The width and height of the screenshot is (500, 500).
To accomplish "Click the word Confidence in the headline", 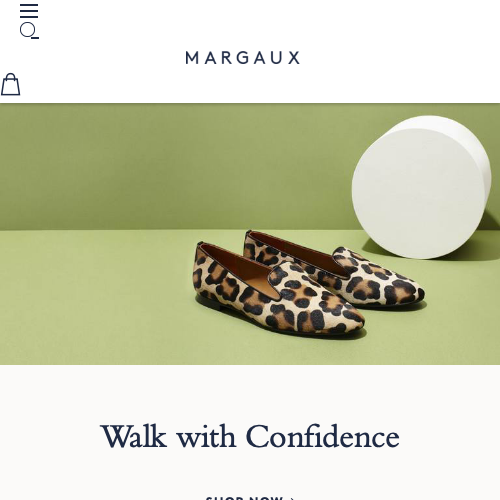I will pos(322,436).
